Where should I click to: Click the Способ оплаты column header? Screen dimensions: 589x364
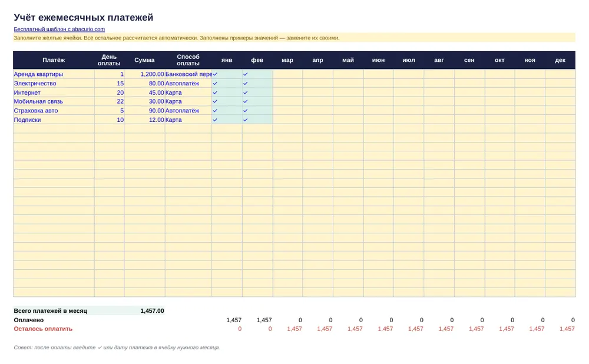(x=188, y=60)
